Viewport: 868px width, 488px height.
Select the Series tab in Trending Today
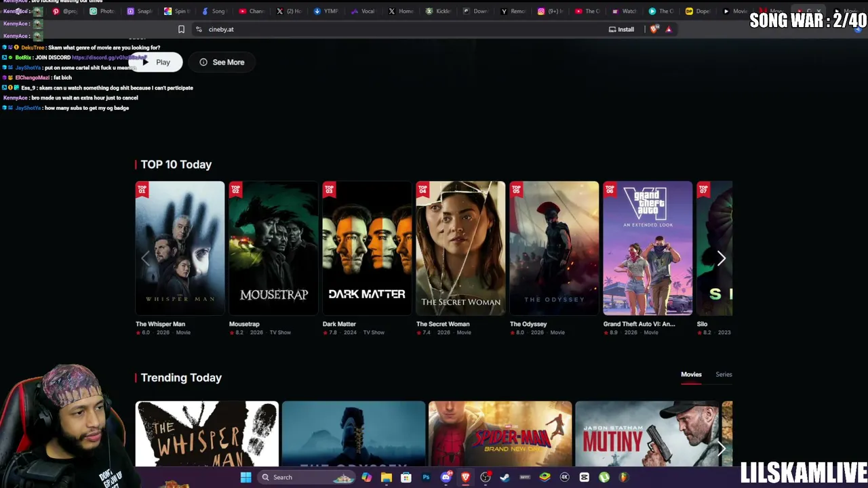tap(724, 374)
